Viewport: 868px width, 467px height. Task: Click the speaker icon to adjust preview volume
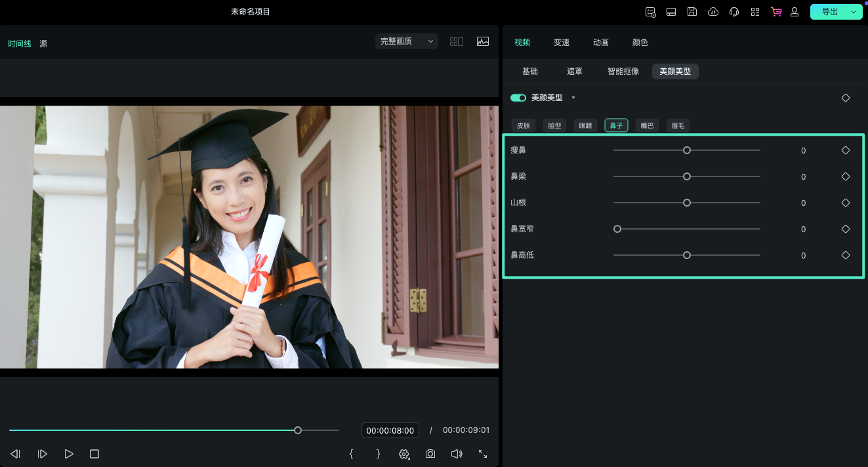[x=457, y=453]
